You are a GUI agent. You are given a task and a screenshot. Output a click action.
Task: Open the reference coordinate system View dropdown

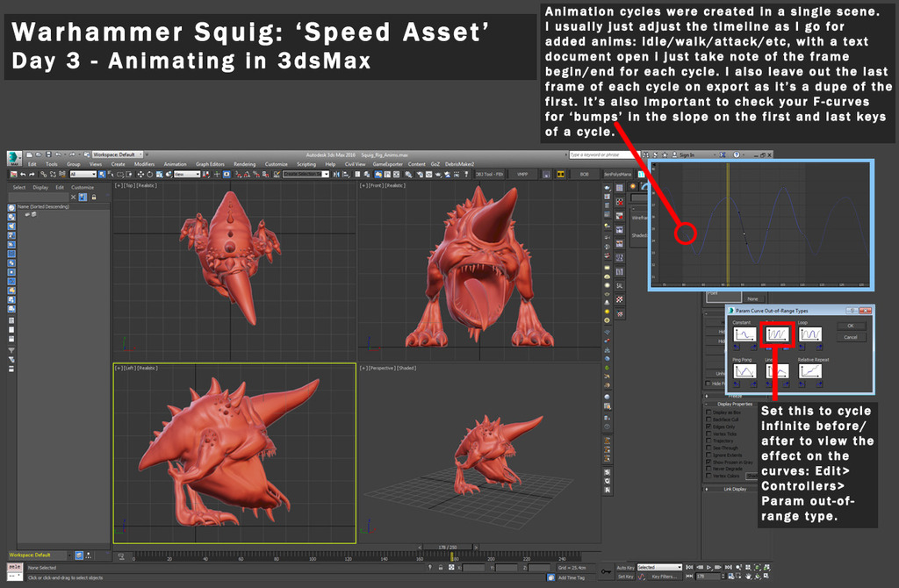pyautogui.click(x=188, y=175)
